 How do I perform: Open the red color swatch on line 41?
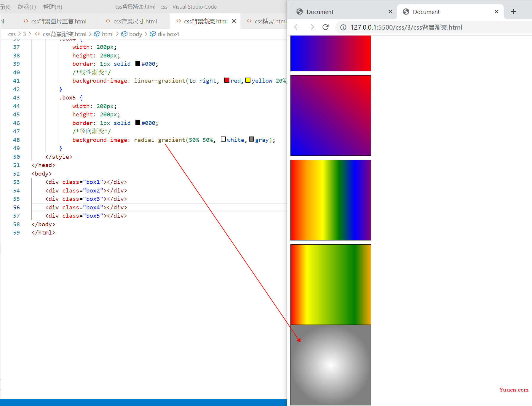pos(227,80)
